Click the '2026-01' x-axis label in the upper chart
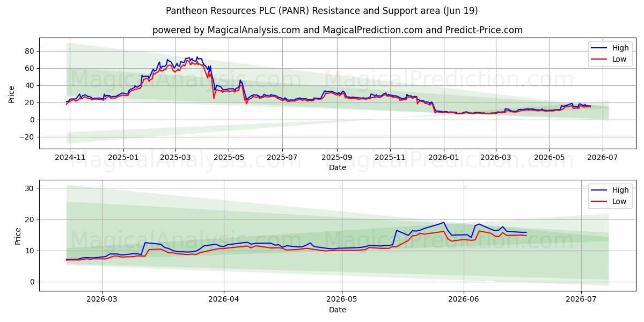The image size is (644, 322). point(443,157)
